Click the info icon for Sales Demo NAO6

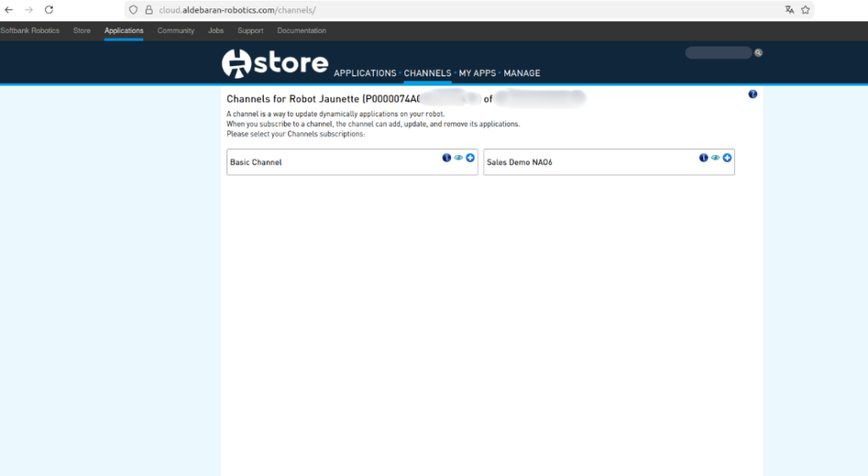pos(704,158)
